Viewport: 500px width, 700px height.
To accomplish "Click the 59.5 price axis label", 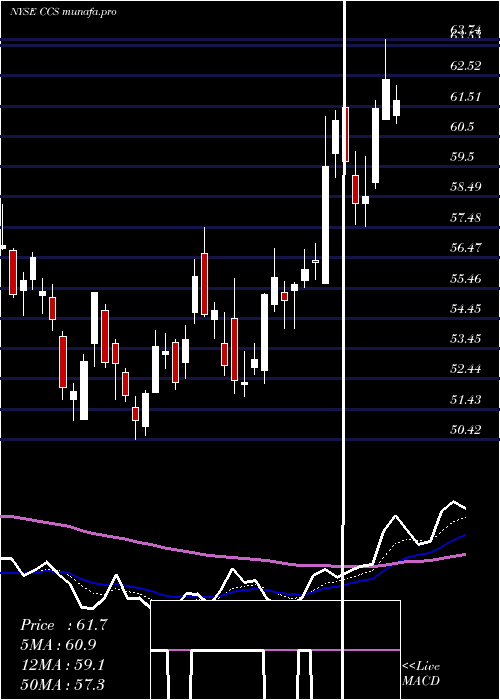I will pos(462,157).
